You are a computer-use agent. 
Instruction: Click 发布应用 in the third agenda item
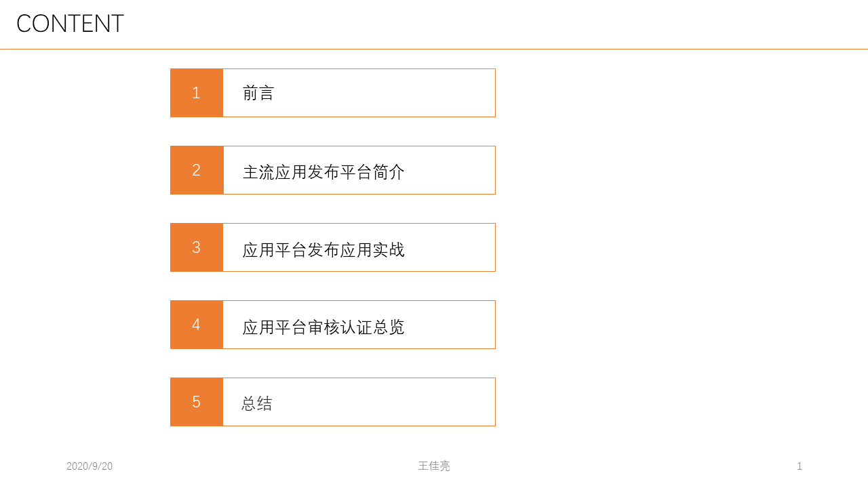340,250
